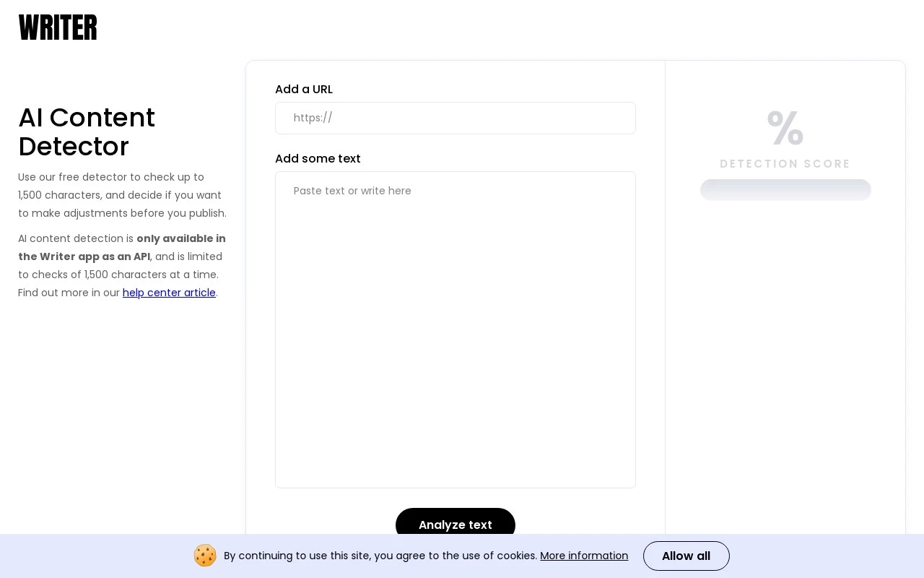Viewport: 924px width, 578px height.
Task: Click the bold "only available in the Writer app as an API" text
Action: pos(122,247)
